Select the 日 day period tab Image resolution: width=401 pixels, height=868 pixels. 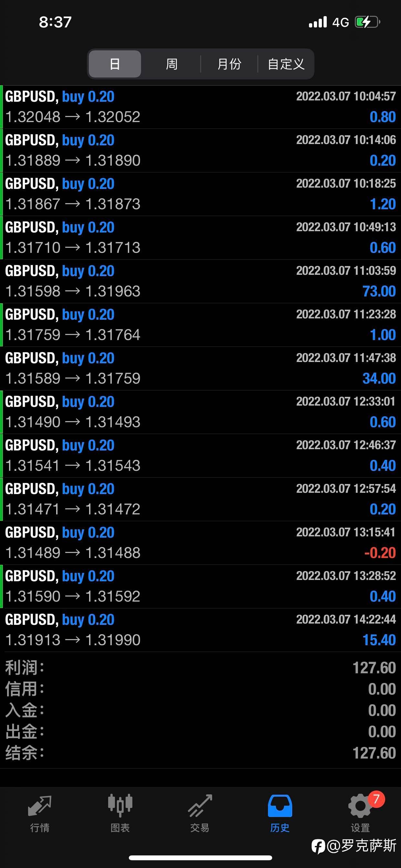tap(115, 64)
